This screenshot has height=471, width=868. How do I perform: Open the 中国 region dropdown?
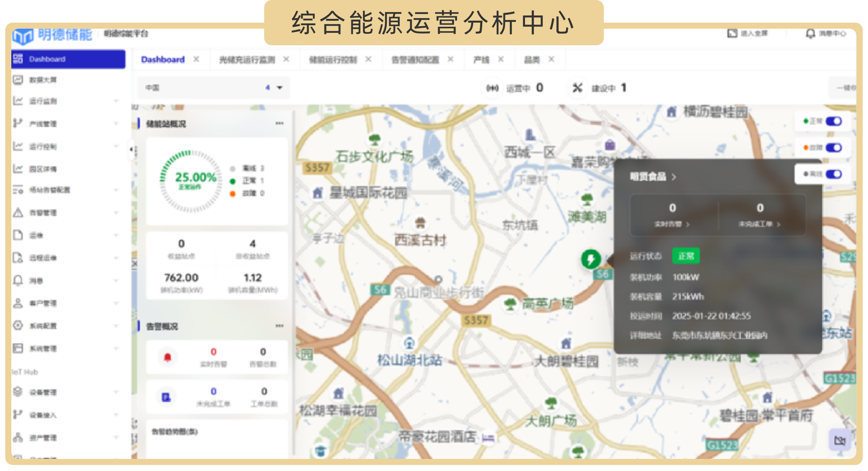pyautogui.click(x=214, y=88)
